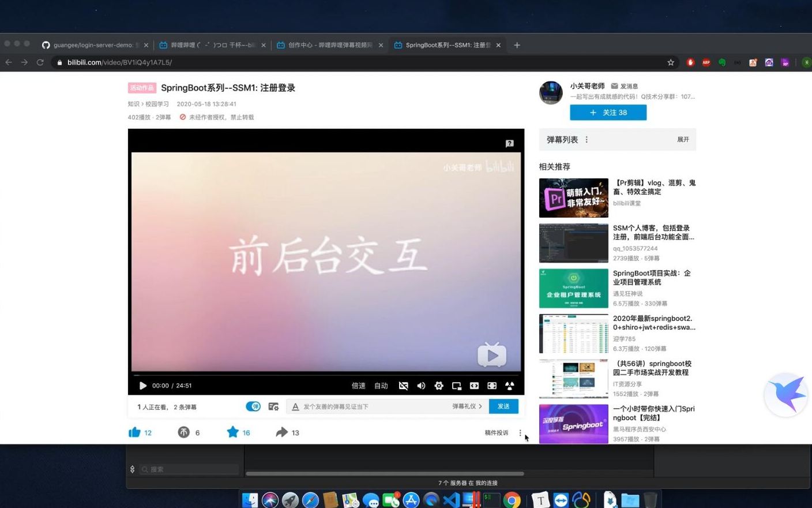
Task: Click the AdBlock Plus extension icon
Action: click(x=706, y=62)
